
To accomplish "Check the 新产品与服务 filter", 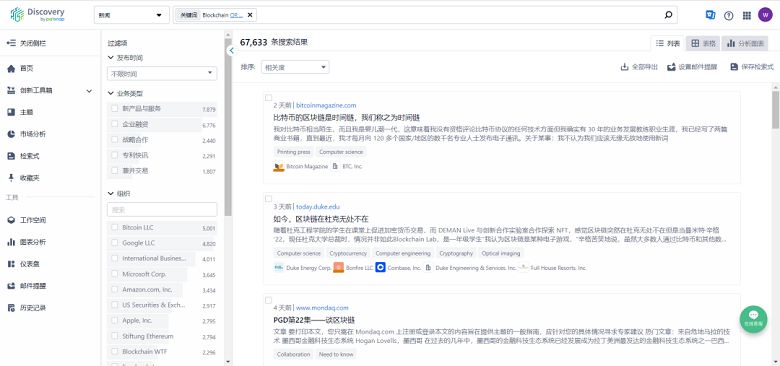I will pos(115,108).
